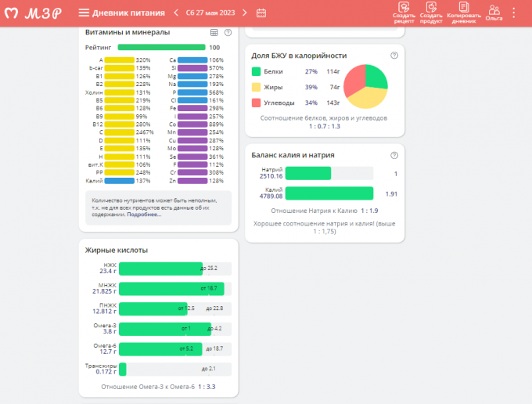Click Копировать дневник icon
Viewport: 532px width, 404px height.
(x=462, y=12)
